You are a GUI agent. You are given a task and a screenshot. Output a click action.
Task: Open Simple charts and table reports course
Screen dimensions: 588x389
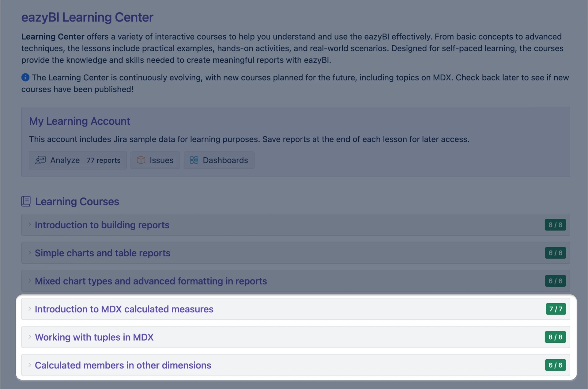pyautogui.click(x=103, y=253)
